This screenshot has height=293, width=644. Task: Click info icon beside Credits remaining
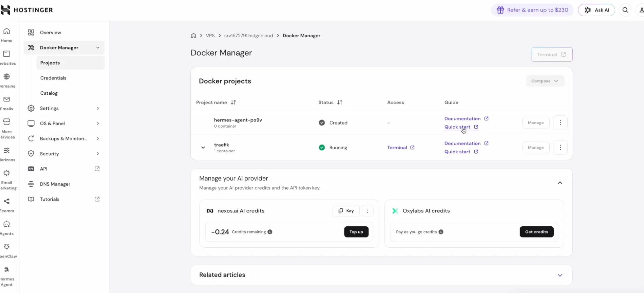point(270,232)
